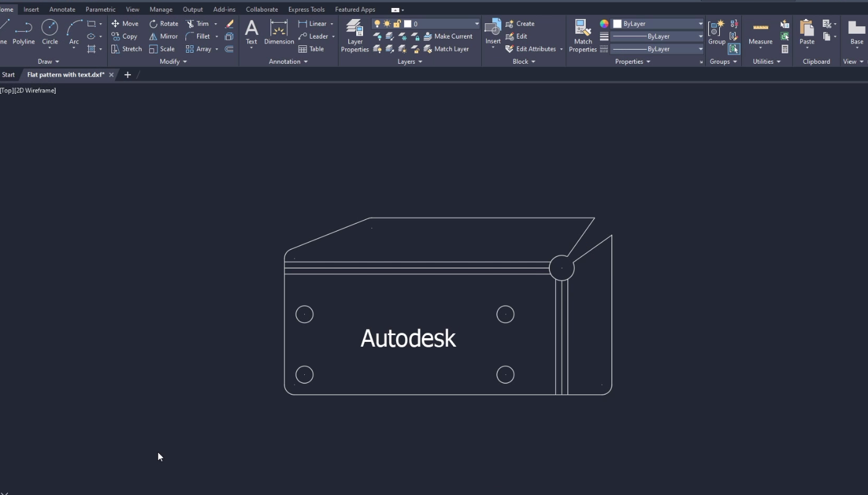Open Layer Properties manager
The image size is (868, 495).
(355, 36)
